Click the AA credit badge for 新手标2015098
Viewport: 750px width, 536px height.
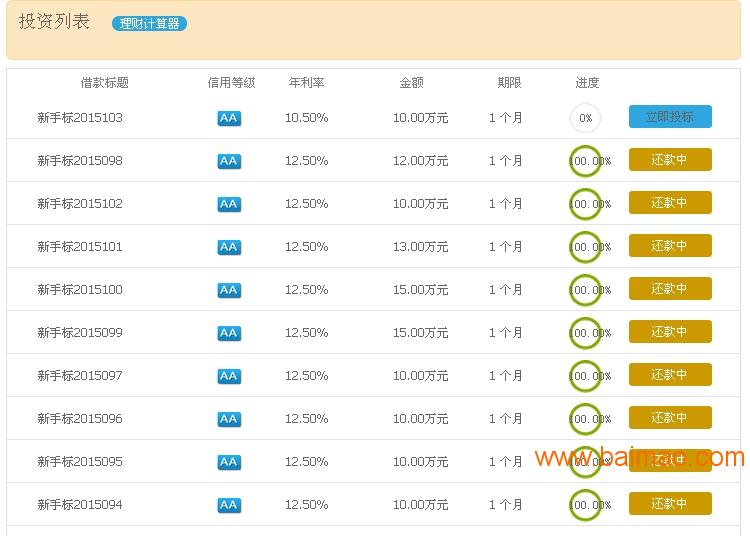pyautogui.click(x=229, y=161)
